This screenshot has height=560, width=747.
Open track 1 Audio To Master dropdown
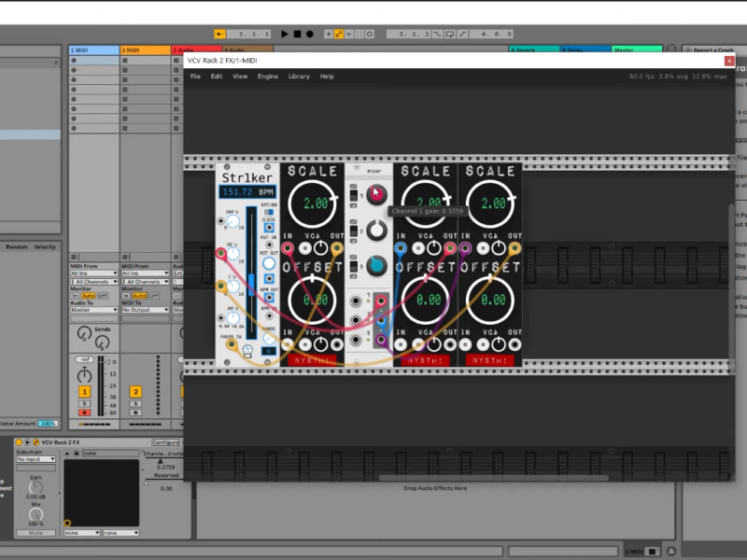click(93, 310)
